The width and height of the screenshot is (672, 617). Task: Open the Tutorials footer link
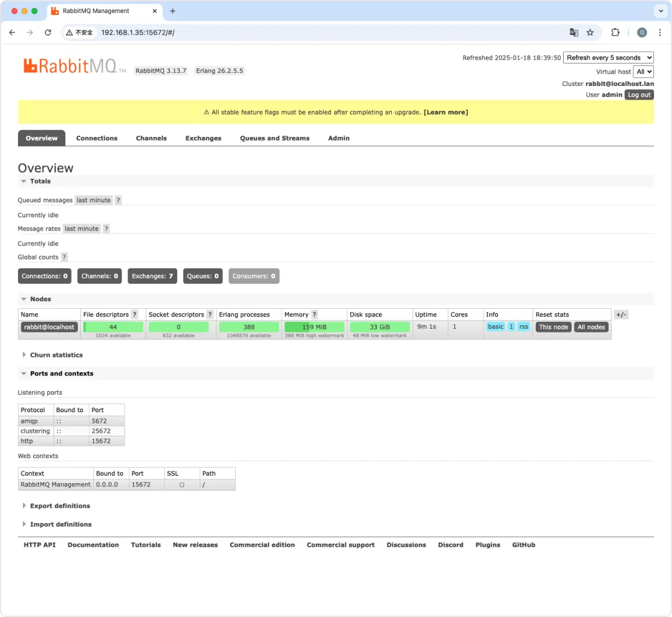point(146,545)
